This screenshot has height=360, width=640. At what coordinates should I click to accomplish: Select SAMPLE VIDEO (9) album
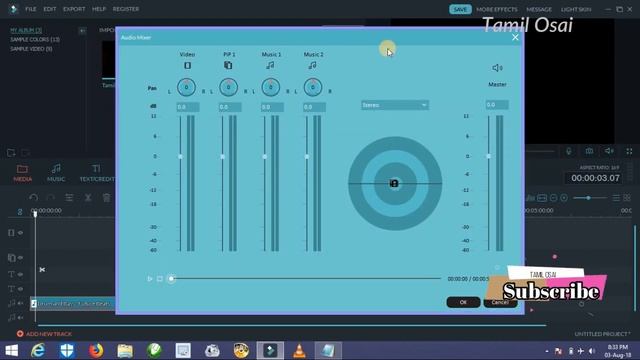(31, 49)
